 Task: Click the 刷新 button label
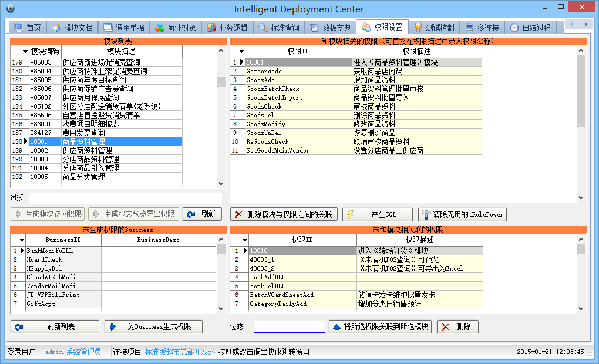(208, 214)
